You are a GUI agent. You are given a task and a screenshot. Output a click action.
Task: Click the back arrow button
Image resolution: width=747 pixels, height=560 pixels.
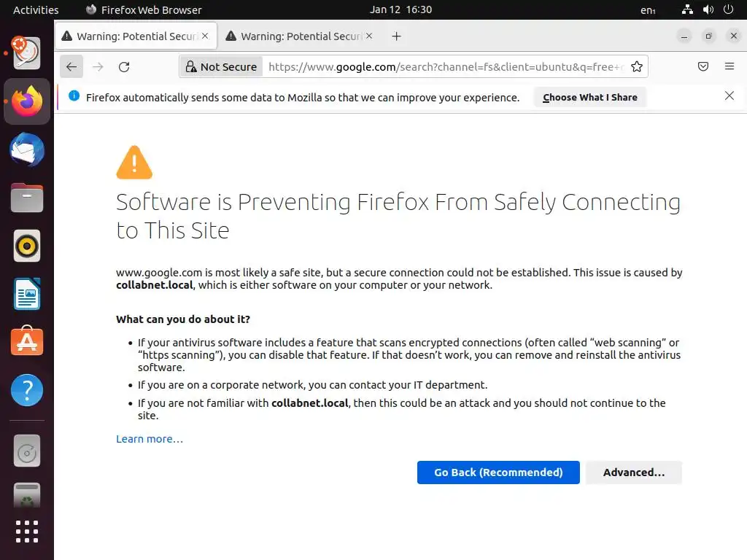[71, 67]
